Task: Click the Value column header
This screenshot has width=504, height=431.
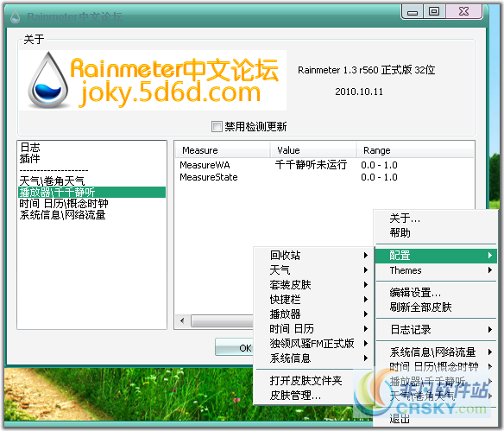Action: [313, 150]
